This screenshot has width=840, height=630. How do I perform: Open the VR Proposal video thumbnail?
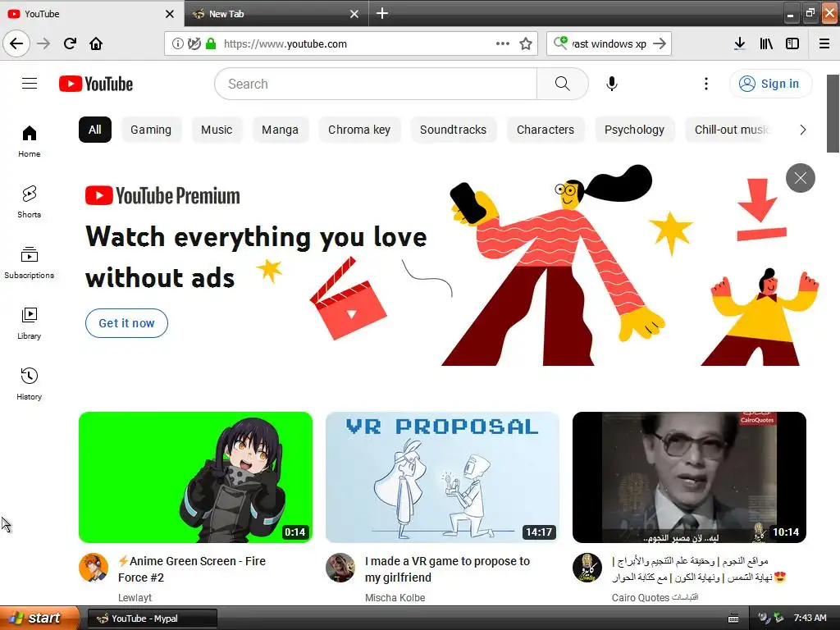[442, 477]
